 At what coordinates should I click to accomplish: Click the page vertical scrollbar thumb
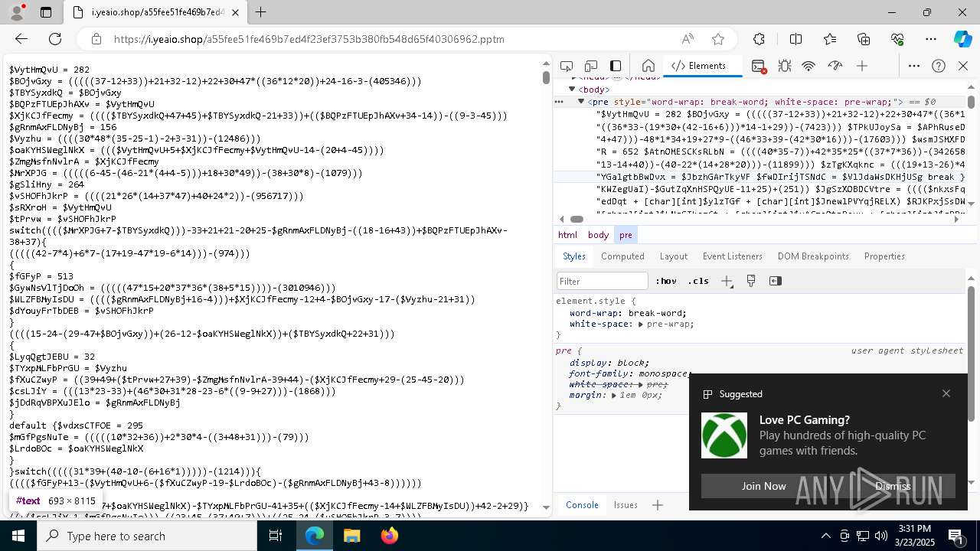(x=546, y=77)
